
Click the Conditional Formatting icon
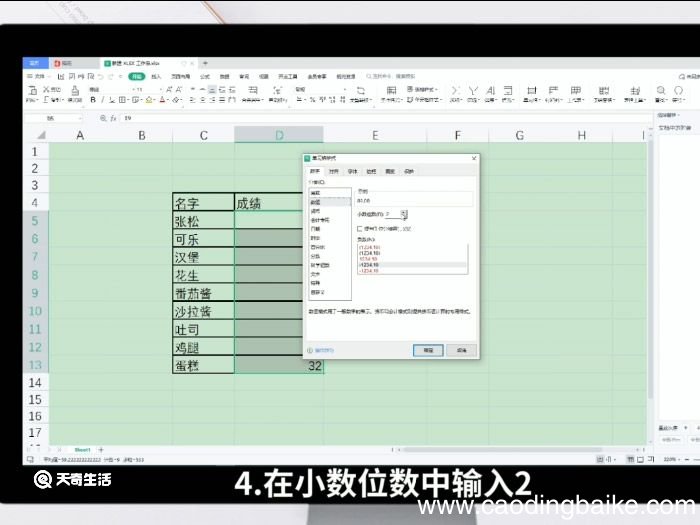point(392,90)
